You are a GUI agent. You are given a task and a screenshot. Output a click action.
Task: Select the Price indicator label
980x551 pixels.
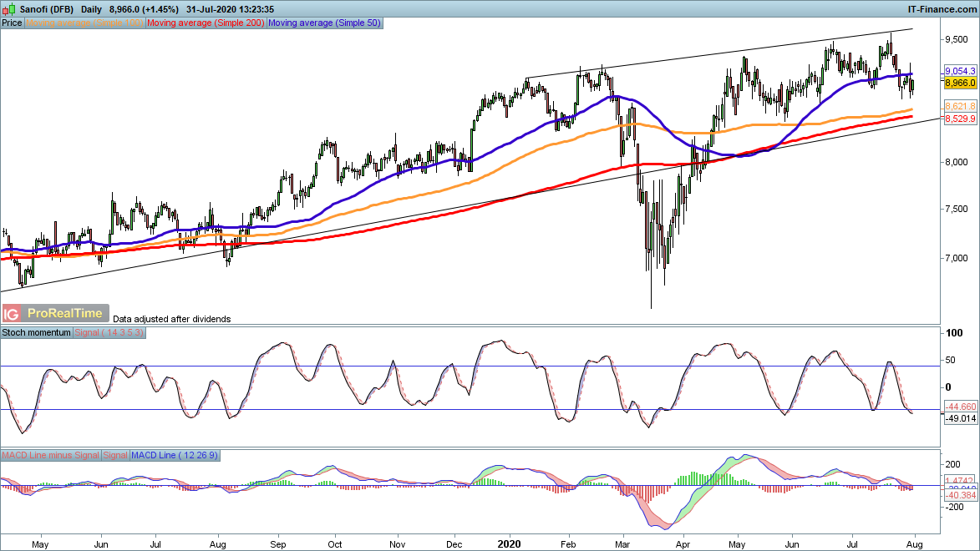click(x=13, y=23)
